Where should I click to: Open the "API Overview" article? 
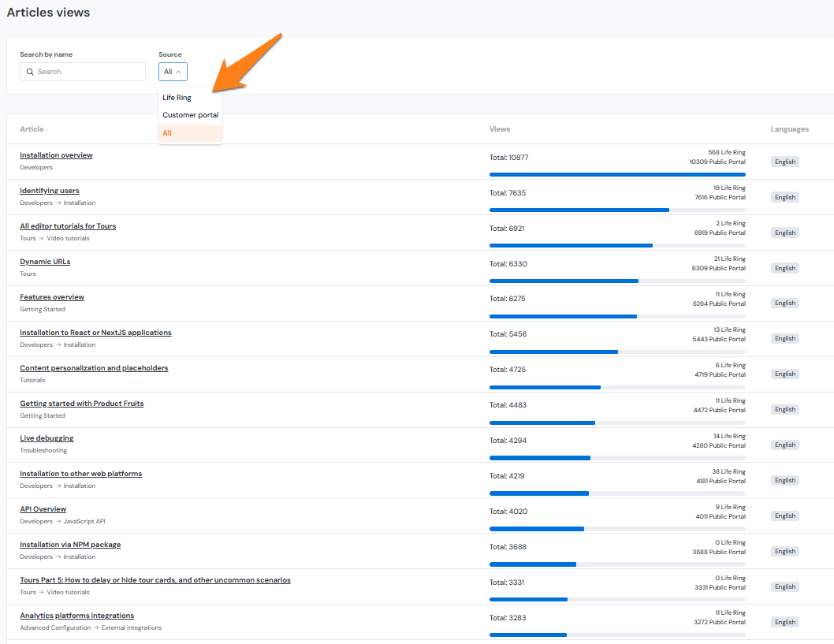[43, 508]
